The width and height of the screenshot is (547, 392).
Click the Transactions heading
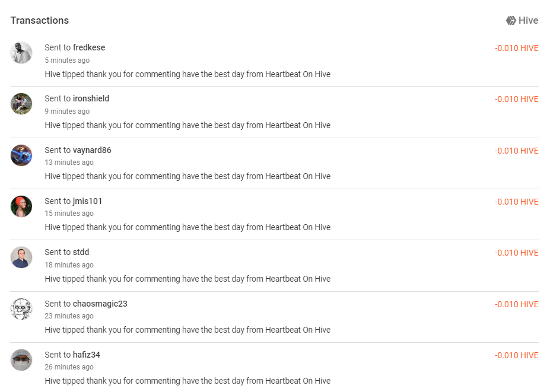pos(40,20)
